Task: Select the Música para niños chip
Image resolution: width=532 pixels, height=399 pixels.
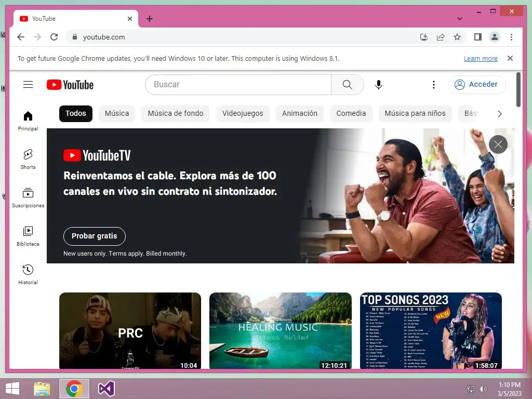Action: point(415,113)
